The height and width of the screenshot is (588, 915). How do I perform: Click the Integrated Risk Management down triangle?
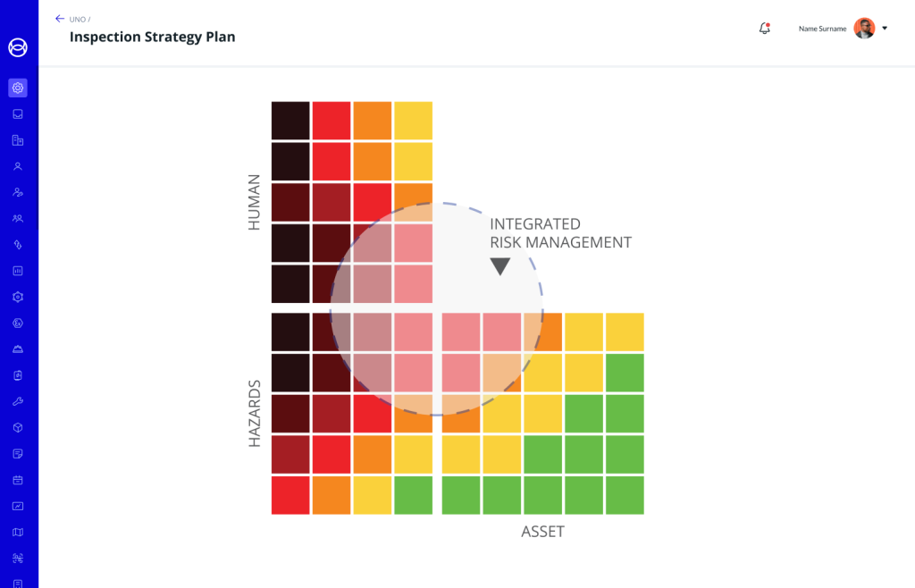[x=499, y=266]
